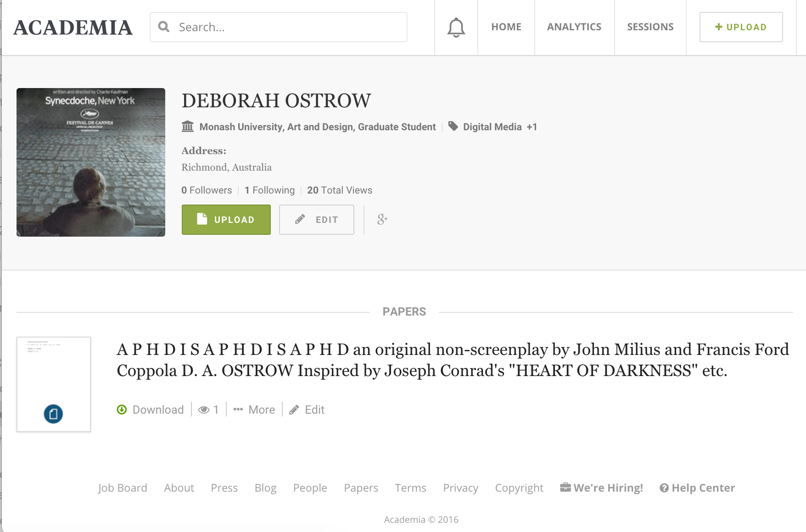Screen dimensions: 806x532
Task: Expand the +1 additional research interests
Action: pyautogui.click(x=532, y=127)
